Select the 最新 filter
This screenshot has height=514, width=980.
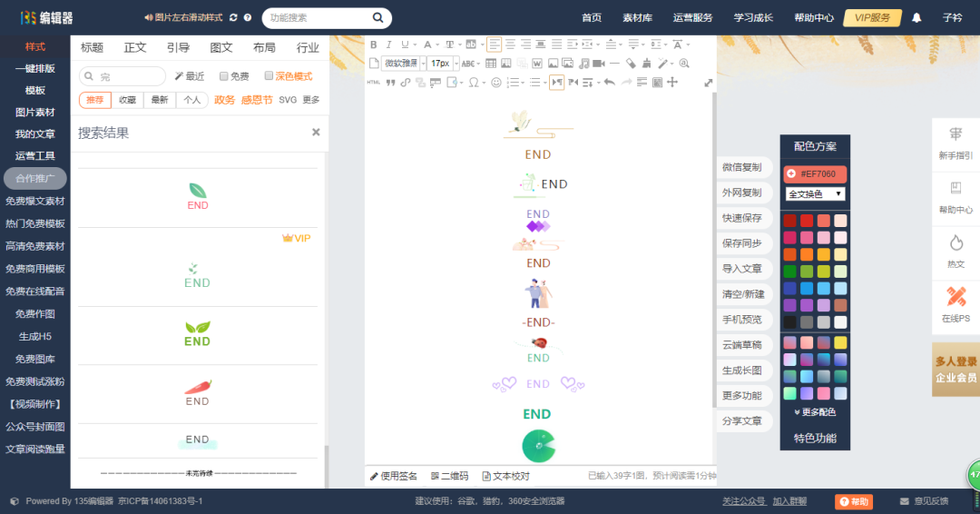click(160, 100)
